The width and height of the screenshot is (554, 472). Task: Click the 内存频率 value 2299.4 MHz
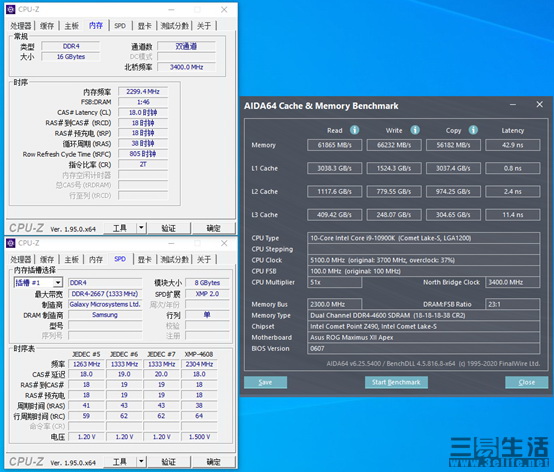(143, 92)
